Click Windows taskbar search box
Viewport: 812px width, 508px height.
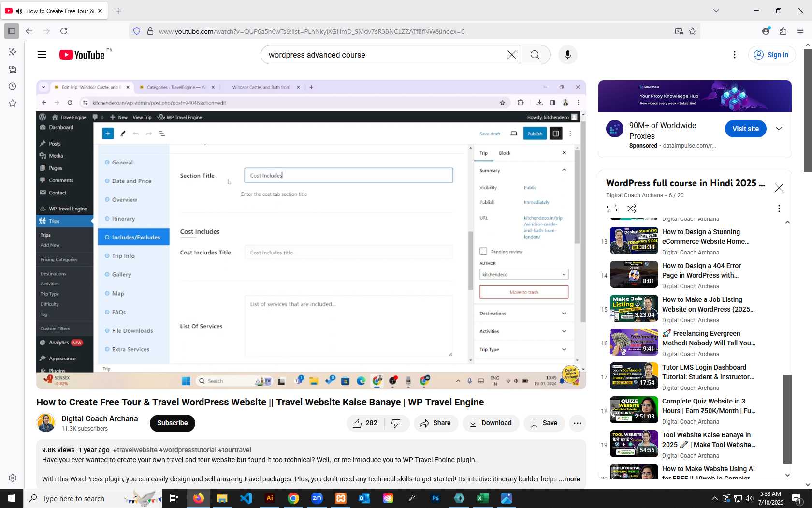coord(93,498)
